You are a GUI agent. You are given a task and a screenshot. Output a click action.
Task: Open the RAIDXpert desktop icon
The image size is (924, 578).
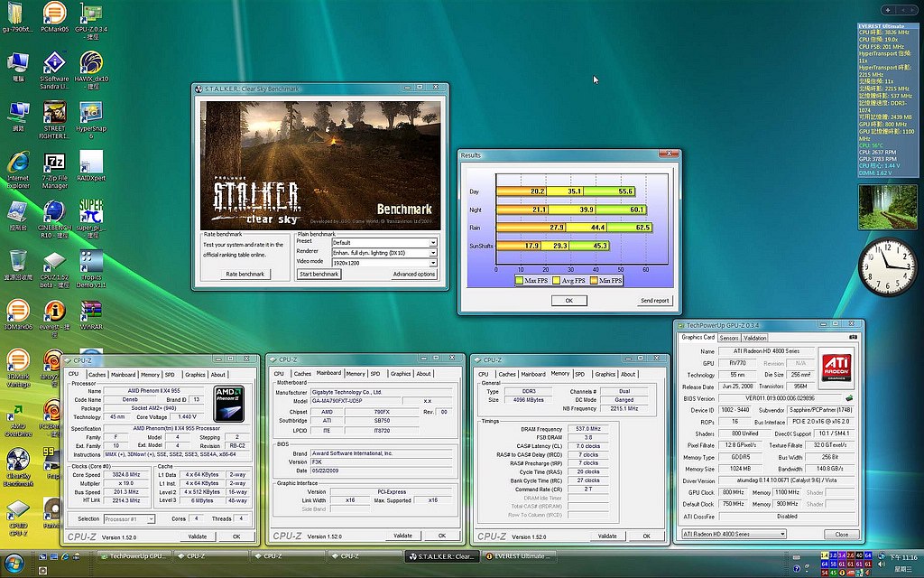91,166
